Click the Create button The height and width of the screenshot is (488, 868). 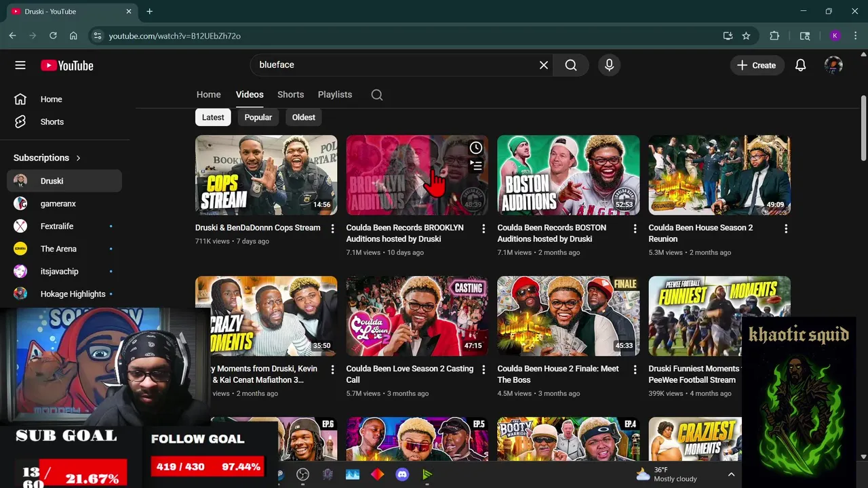pos(756,65)
